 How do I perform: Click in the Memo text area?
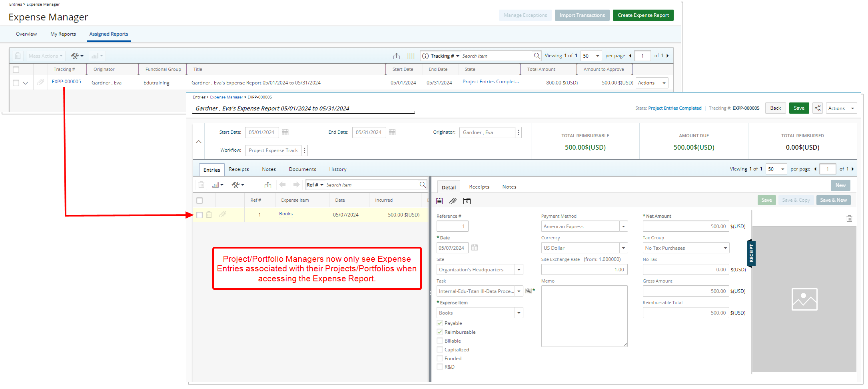[584, 316]
